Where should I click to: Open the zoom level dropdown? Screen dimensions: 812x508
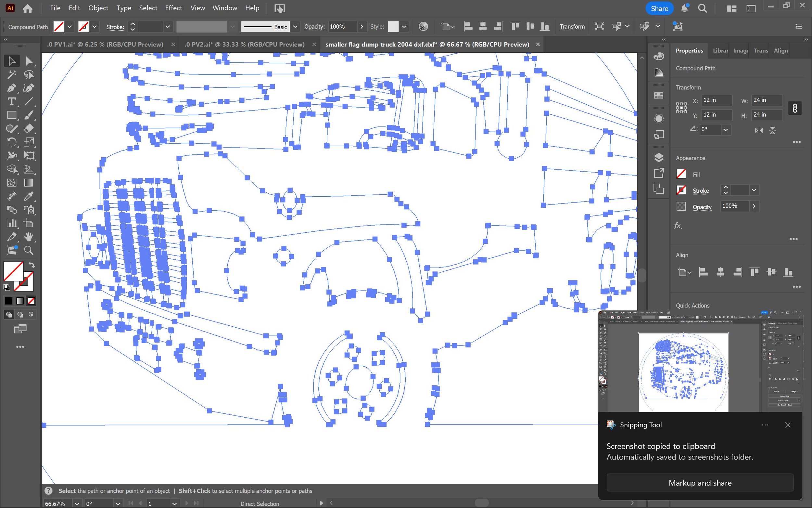click(77, 503)
